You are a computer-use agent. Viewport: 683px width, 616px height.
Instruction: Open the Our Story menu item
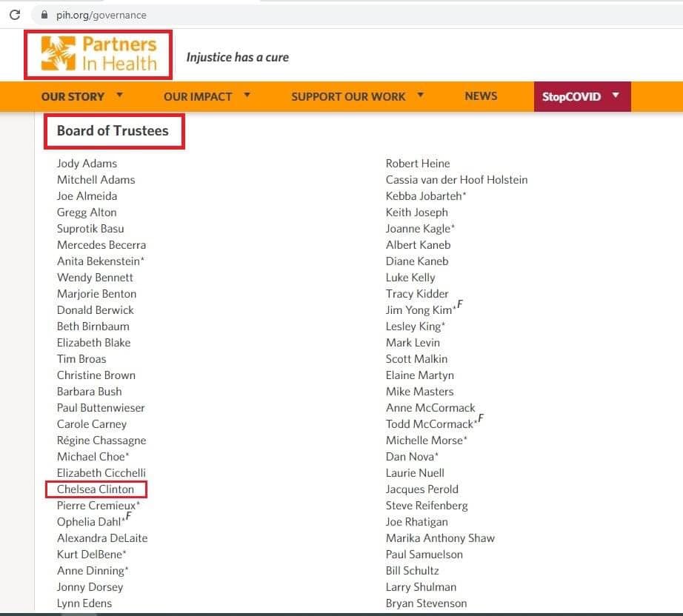tap(73, 96)
